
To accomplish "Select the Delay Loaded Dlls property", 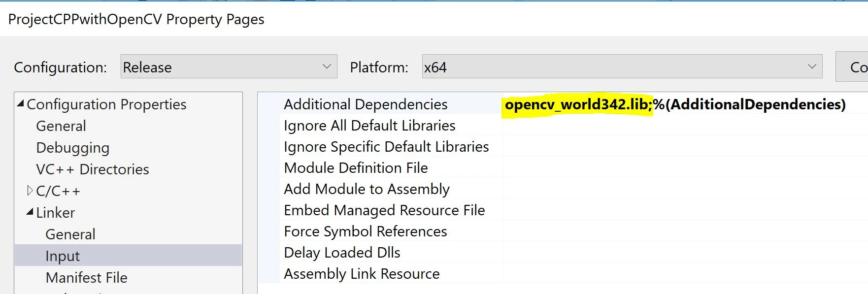I will pos(342,253).
